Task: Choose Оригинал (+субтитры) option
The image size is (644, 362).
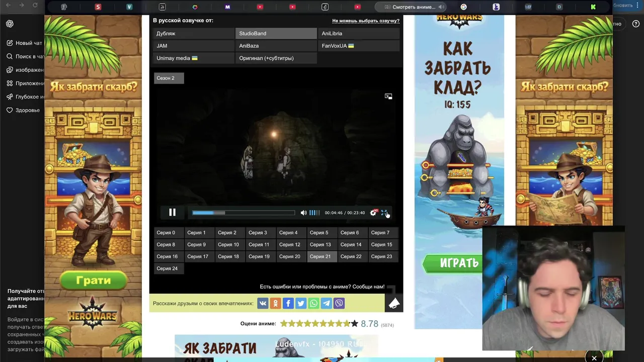Action: point(276,58)
